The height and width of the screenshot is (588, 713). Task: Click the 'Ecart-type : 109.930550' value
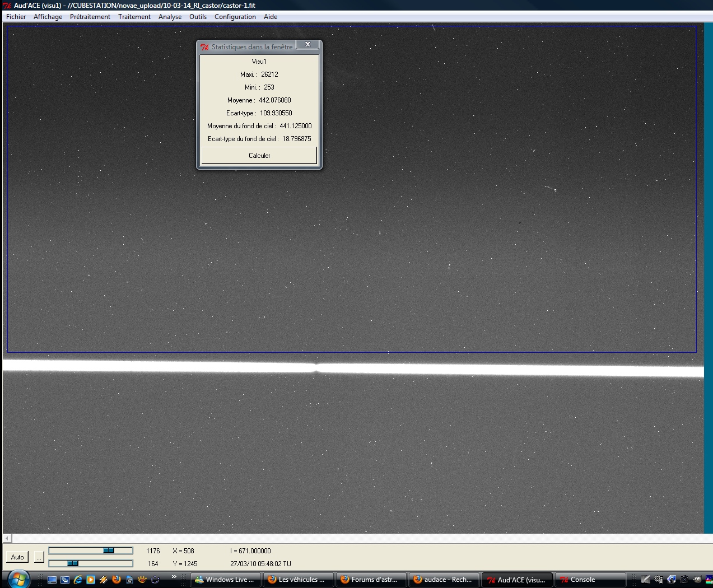click(x=259, y=113)
